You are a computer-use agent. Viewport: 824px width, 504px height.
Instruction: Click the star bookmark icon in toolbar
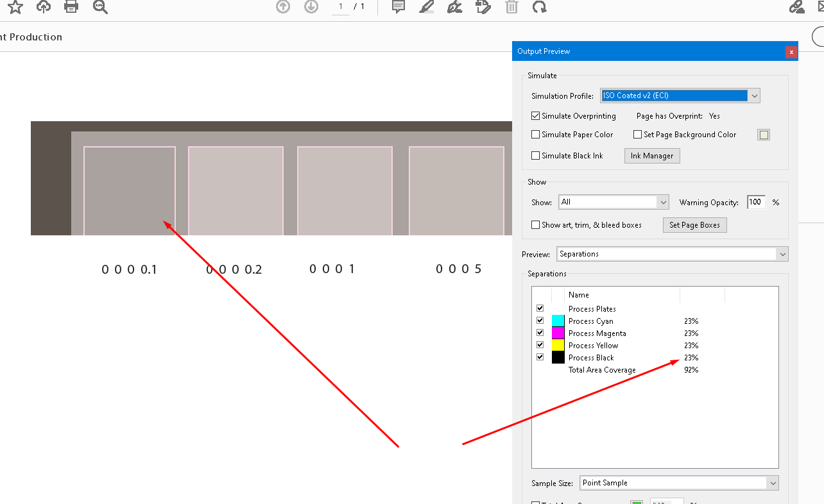click(15, 7)
